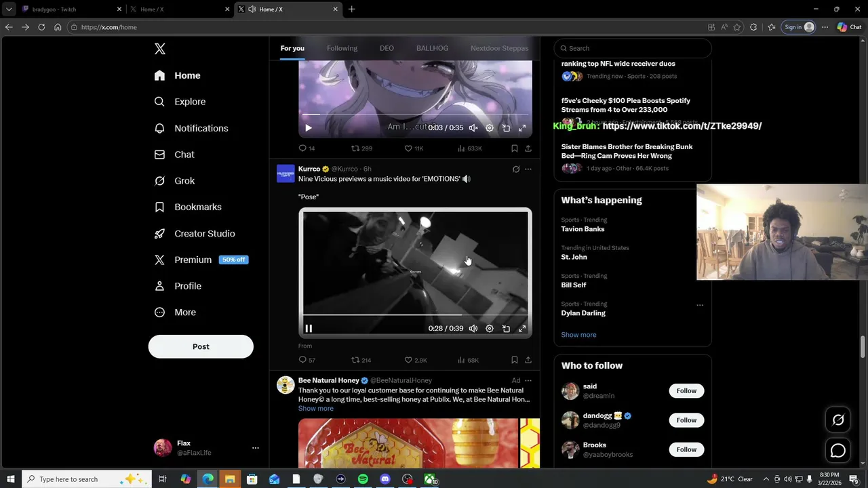Image resolution: width=868 pixels, height=488 pixels.
Task: Click the X search field
Action: 633,48
